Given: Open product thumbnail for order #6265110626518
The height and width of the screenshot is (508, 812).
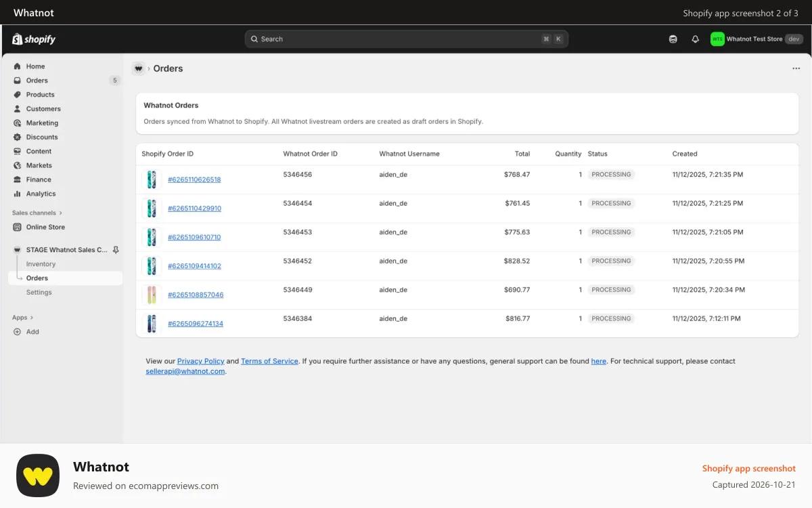Looking at the screenshot, I should 152,179.
